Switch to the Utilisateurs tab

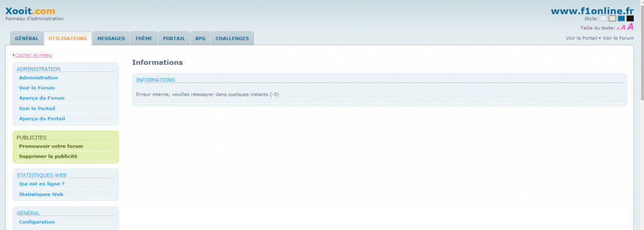(68, 38)
